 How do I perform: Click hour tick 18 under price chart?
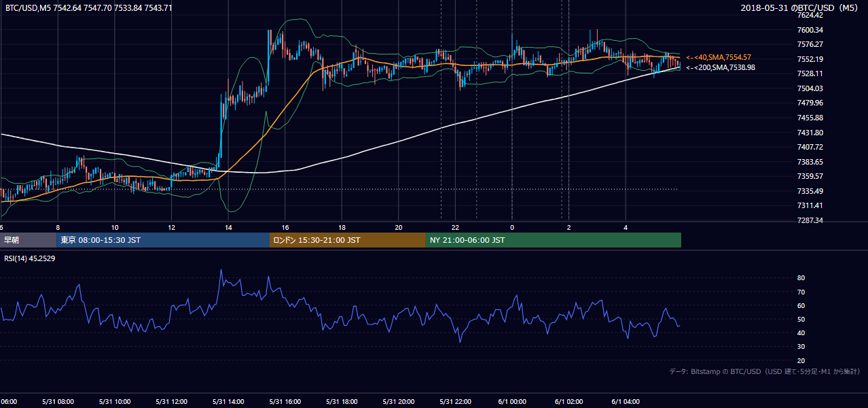(x=342, y=227)
